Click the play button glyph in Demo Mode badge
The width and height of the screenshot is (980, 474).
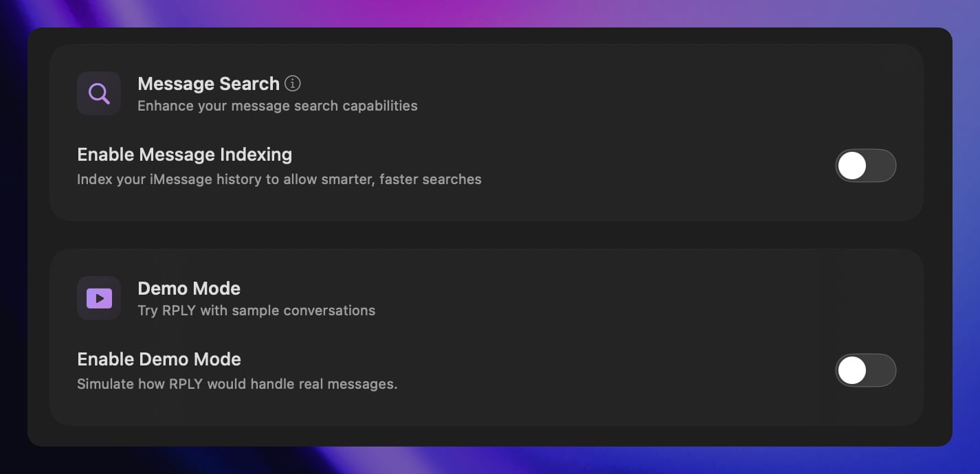click(x=98, y=297)
